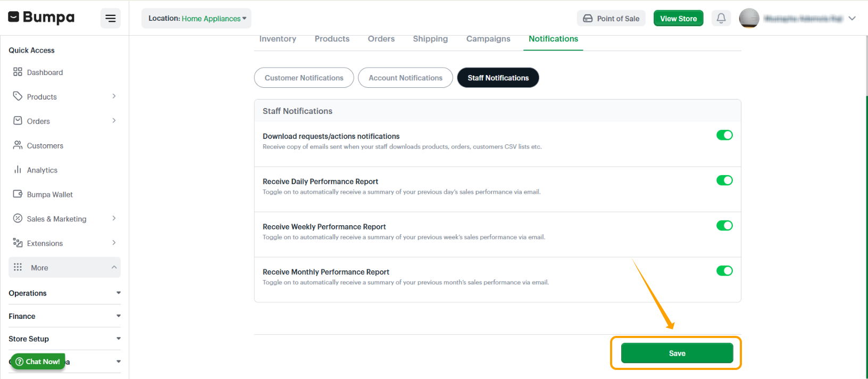This screenshot has height=379, width=868.
Task: Switch to the Campaigns tab
Action: pyautogui.click(x=488, y=39)
